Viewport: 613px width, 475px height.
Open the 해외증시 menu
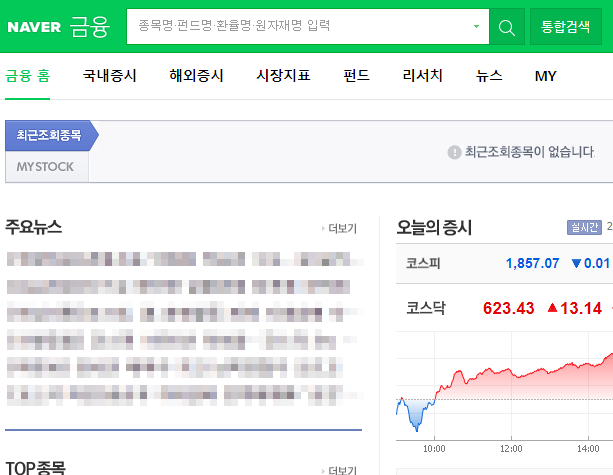point(196,76)
